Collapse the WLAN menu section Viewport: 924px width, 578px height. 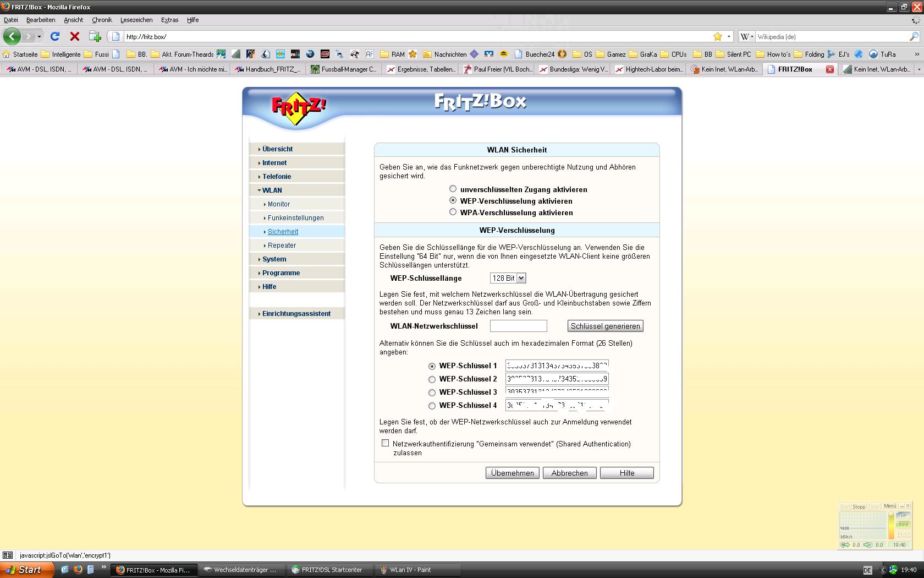(298, 190)
